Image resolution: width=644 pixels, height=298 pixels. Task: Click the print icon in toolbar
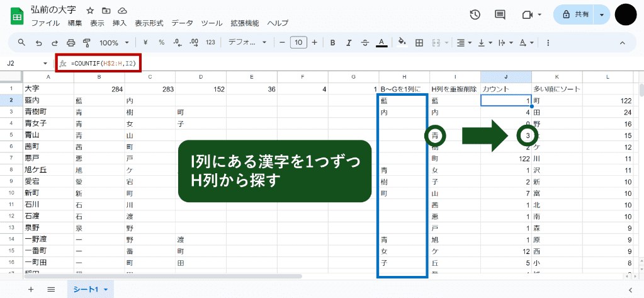point(71,43)
